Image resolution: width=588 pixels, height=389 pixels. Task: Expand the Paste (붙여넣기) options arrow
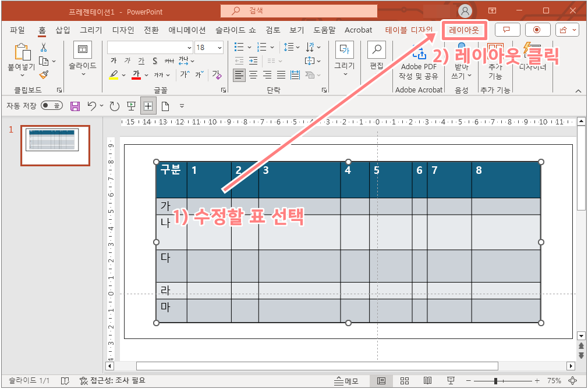click(x=22, y=75)
